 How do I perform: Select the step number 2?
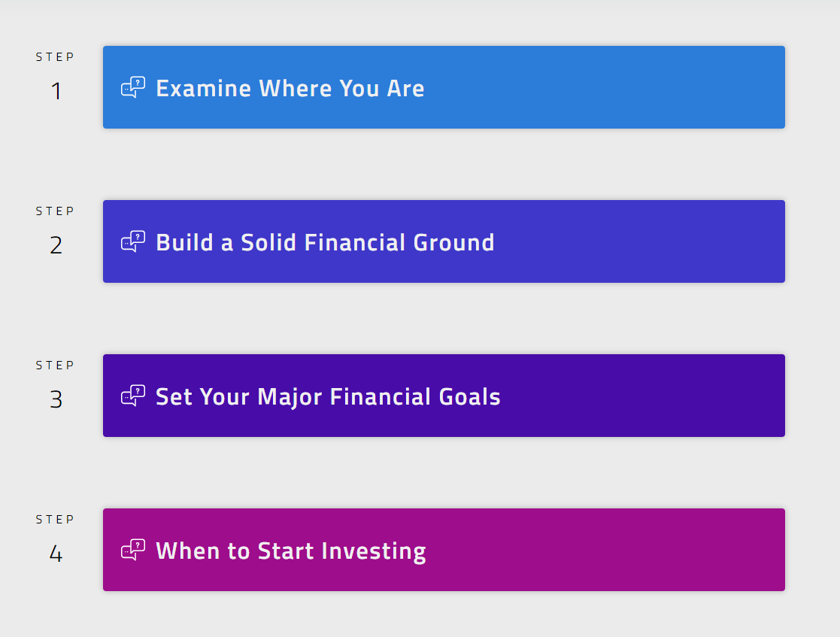click(56, 246)
